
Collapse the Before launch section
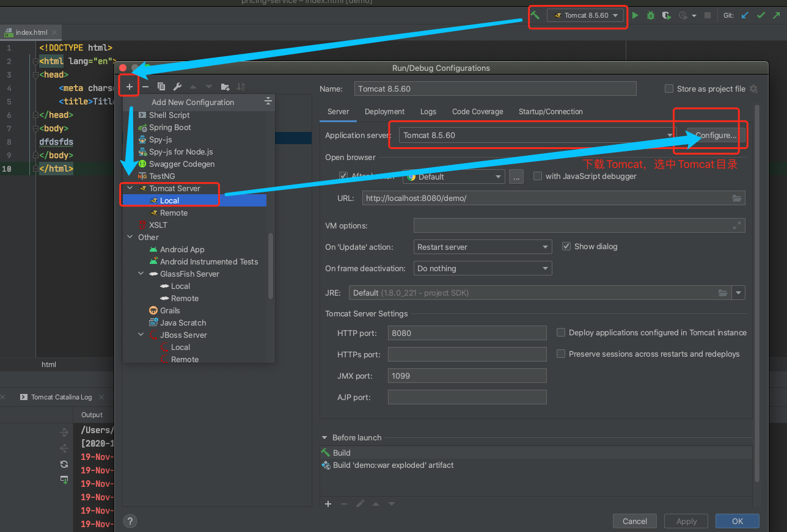click(x=324, y=437)
